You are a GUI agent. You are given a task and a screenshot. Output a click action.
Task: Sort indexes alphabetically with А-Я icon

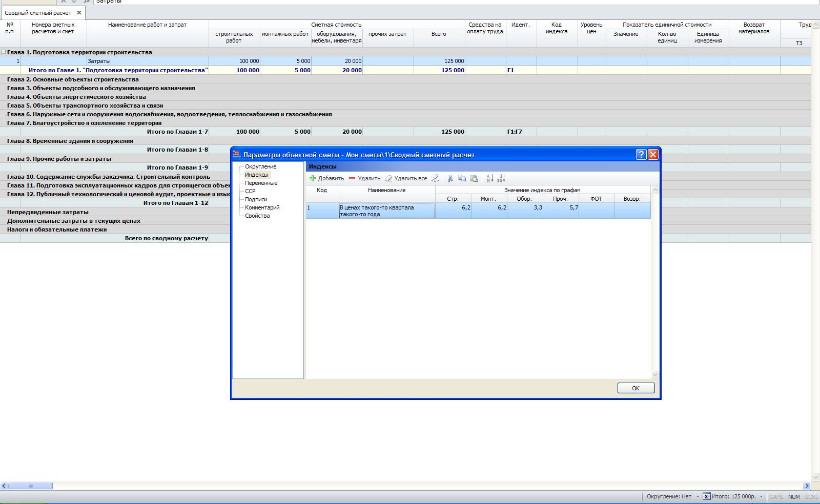(489, 178)
